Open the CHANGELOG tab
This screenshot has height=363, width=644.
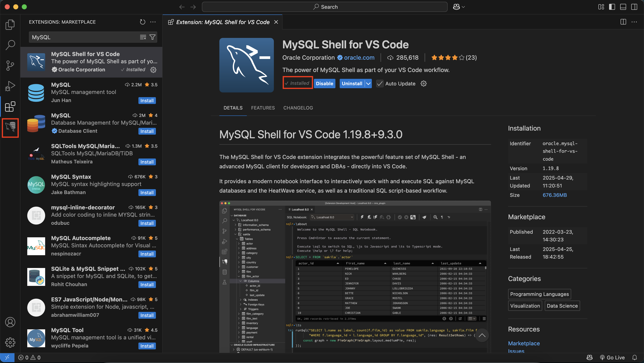pyautogui.click(x=298, y=108)
